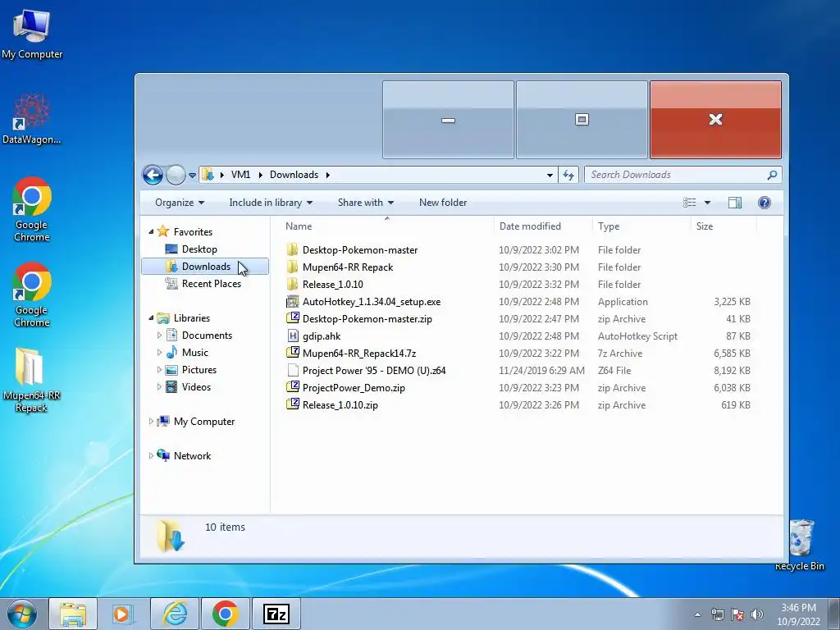Select Downloads under Favorites
Image resolution: width=840 pixels, height=630 pixels.
click(x=205, y=267)
